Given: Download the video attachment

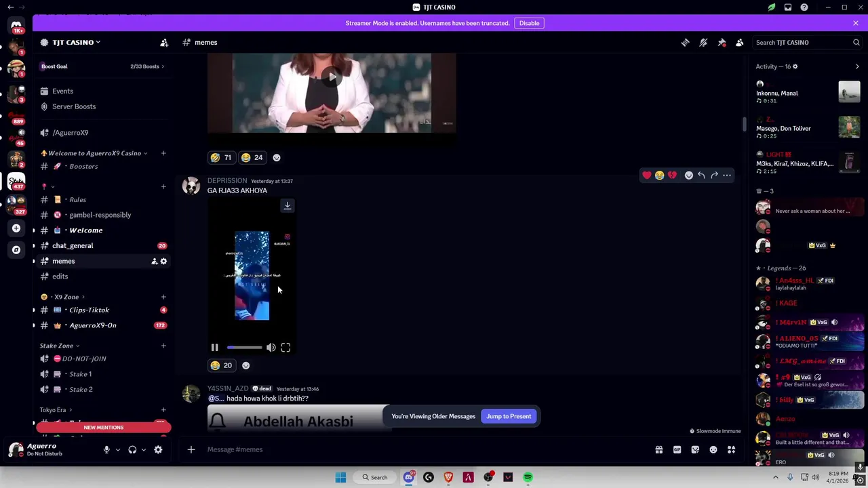Looking at the screenshot, I should point(287,205).
